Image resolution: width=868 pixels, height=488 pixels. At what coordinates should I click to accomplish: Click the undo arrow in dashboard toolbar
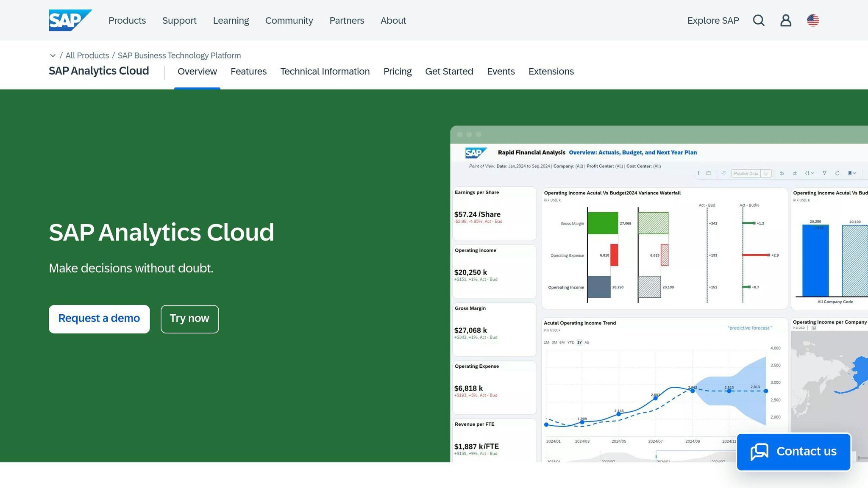tap(782, 173)
